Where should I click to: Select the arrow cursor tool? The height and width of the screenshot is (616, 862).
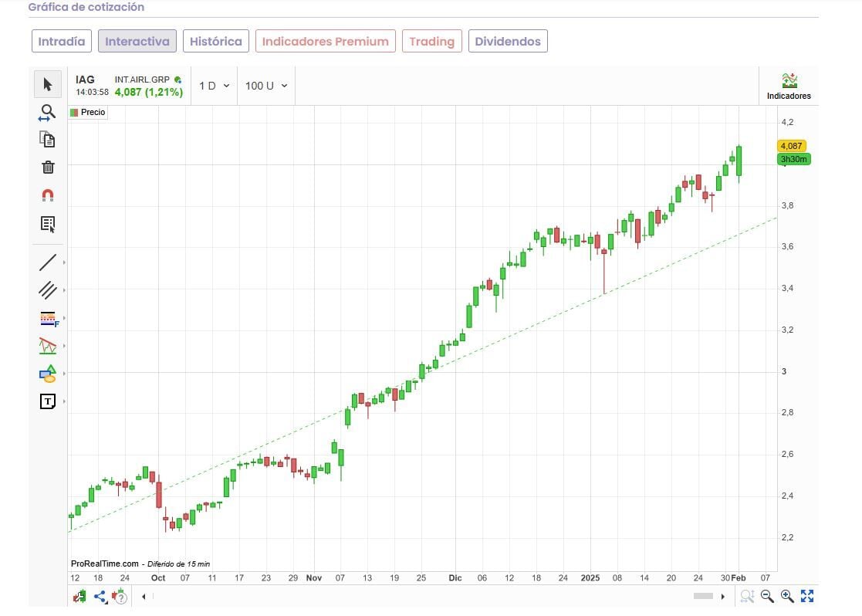48,84
